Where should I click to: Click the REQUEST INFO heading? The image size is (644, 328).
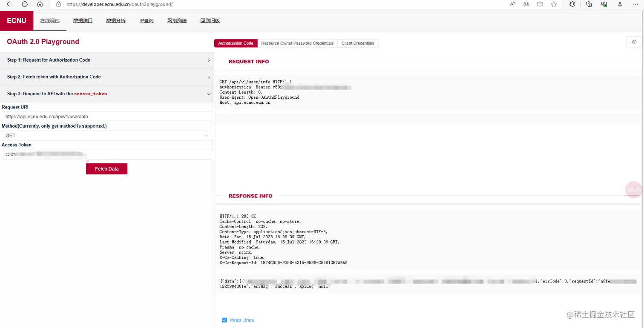(x=249, y=62)
